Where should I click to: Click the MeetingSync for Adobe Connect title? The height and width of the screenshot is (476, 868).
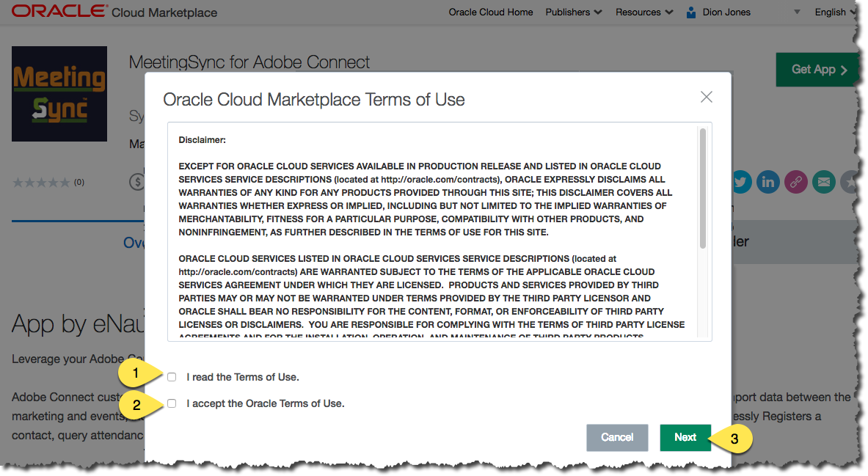(249, 62)
